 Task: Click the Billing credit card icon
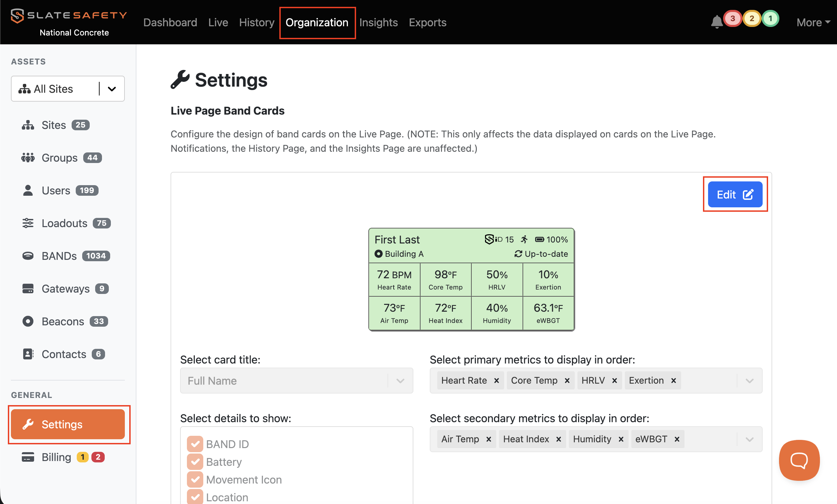pos(28,457)
